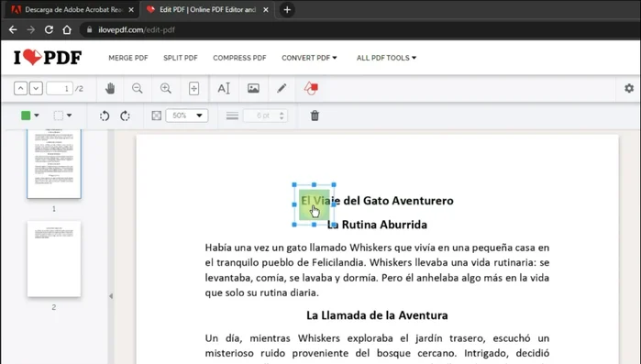641x364 pixels.
Task: Zoom in using the plus magnifier
Action: (x=166, y=88)
